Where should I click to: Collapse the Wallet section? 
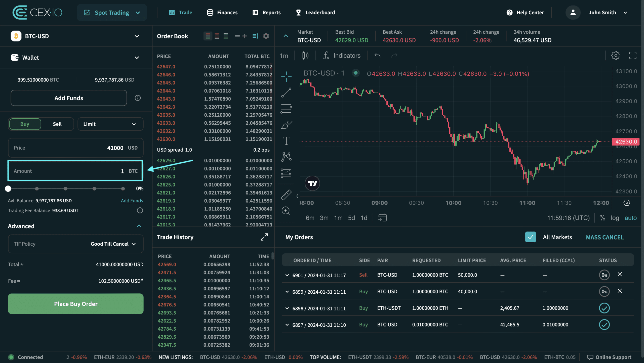[137, 58]
